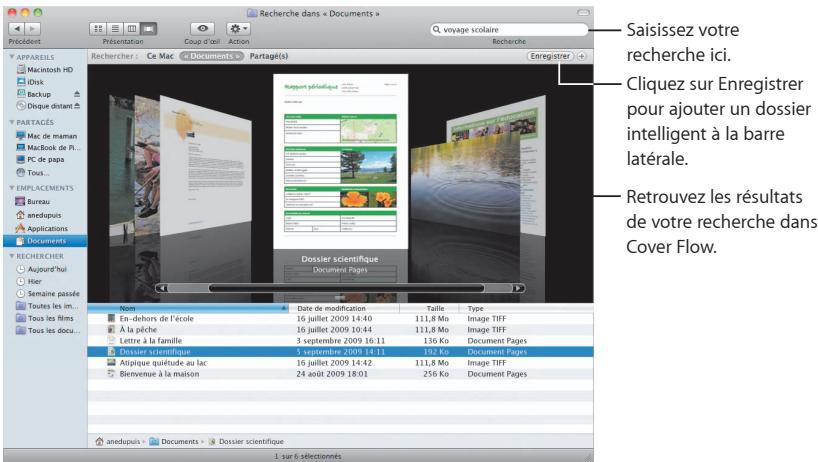Go back with the Précédent arrow
818x462 pixels.
[17, 29]
